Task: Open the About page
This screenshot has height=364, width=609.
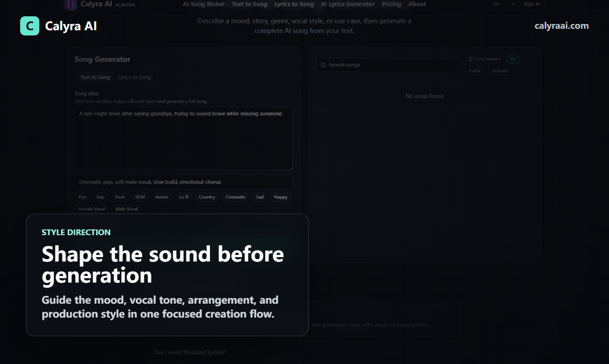Action: click(x=417, y=4)
